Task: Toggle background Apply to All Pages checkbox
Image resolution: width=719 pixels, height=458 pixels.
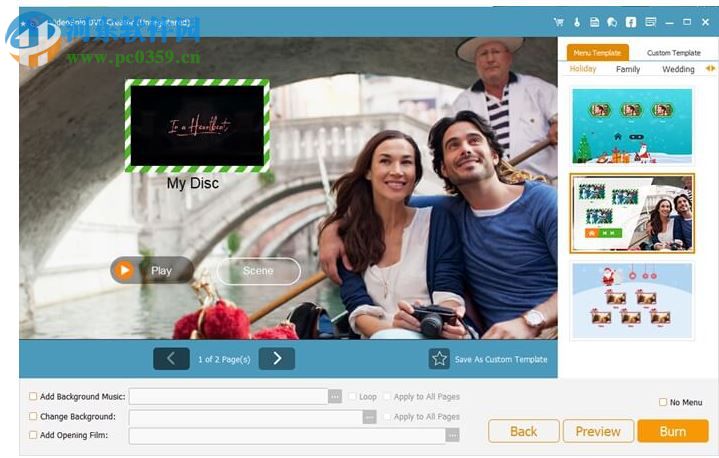Action: tap(387, 417)
